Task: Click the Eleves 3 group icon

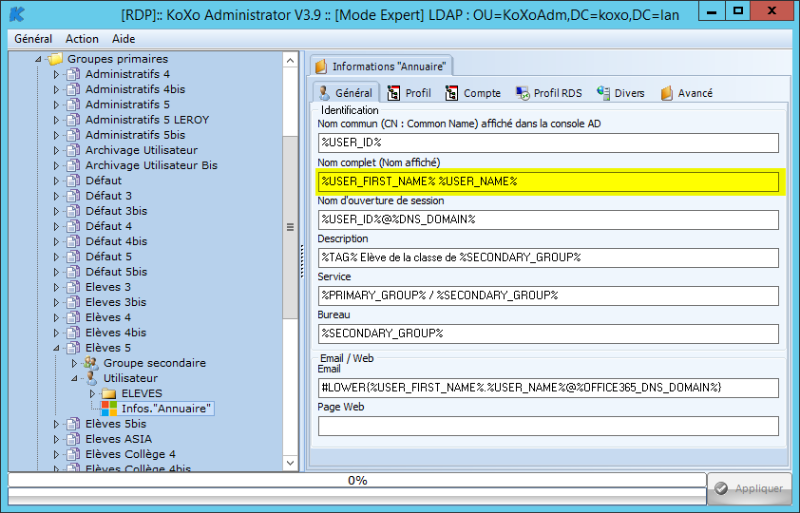Action: [x=73, y=287]
